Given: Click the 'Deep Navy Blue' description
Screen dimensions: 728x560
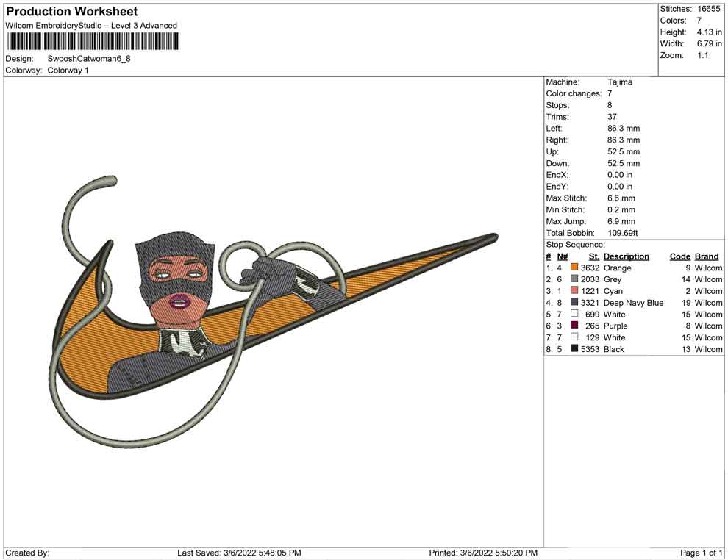Looking at the screenshot, I should click(633, 303).
